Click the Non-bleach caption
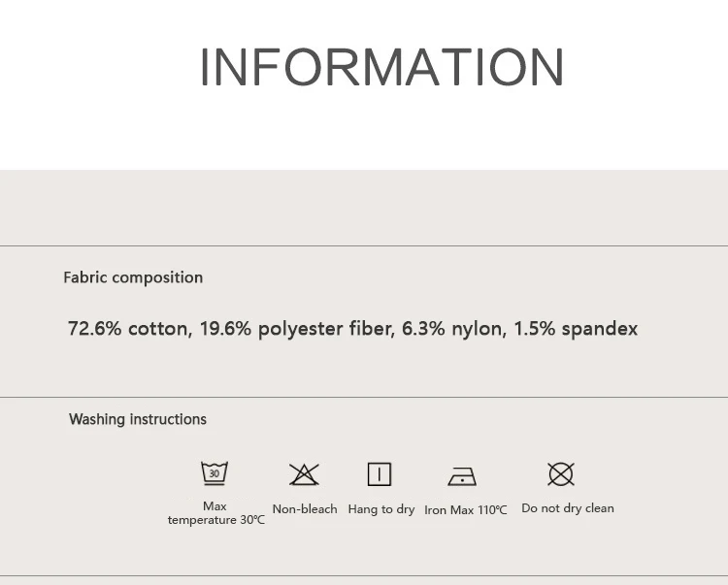The width and height of the screenshot is (728, 585). coord(305,509)
